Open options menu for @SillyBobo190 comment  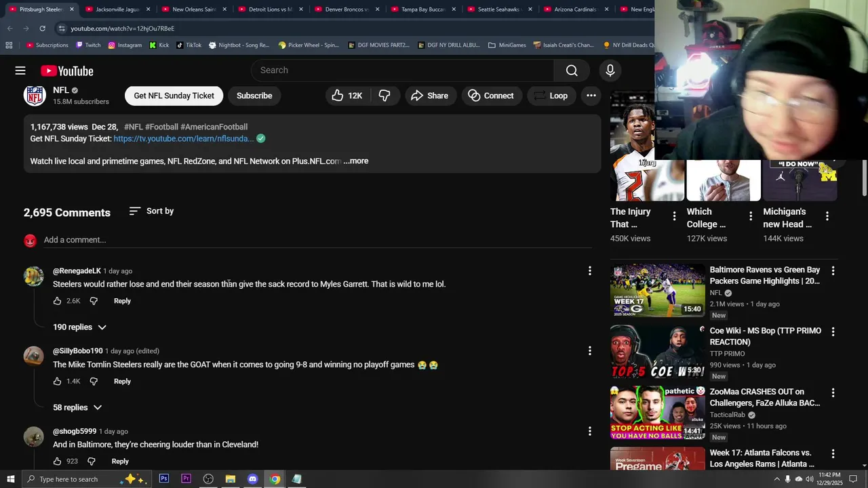[589, 351]
